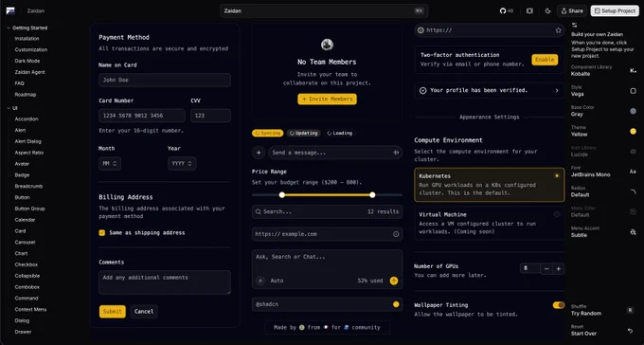Click the Name on Card input field

(x=165, y=81)
